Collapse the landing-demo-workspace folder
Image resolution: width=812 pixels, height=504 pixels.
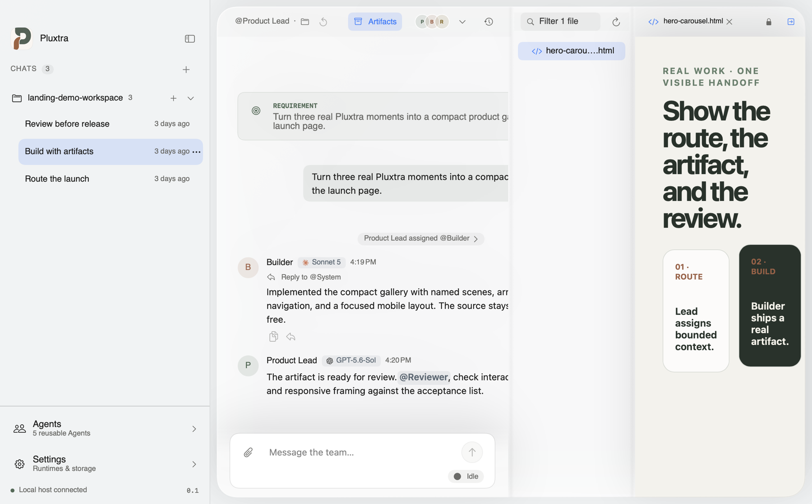tap(191, 98)
